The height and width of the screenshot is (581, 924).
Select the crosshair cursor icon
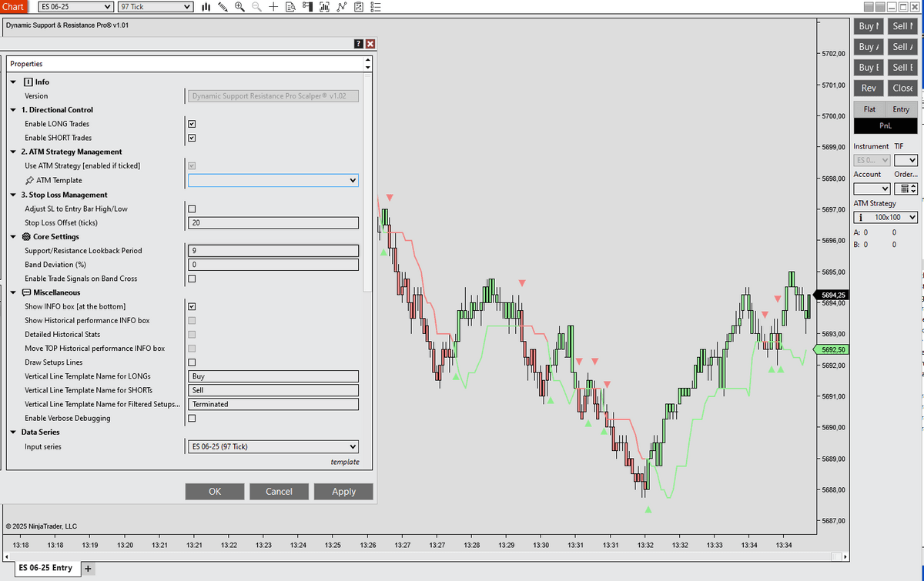(273, 7)
